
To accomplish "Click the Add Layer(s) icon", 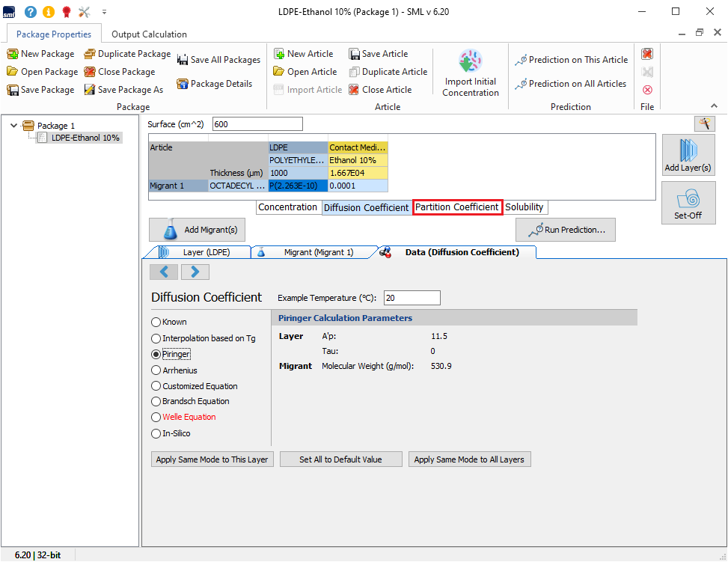I will tap(688, 155).
